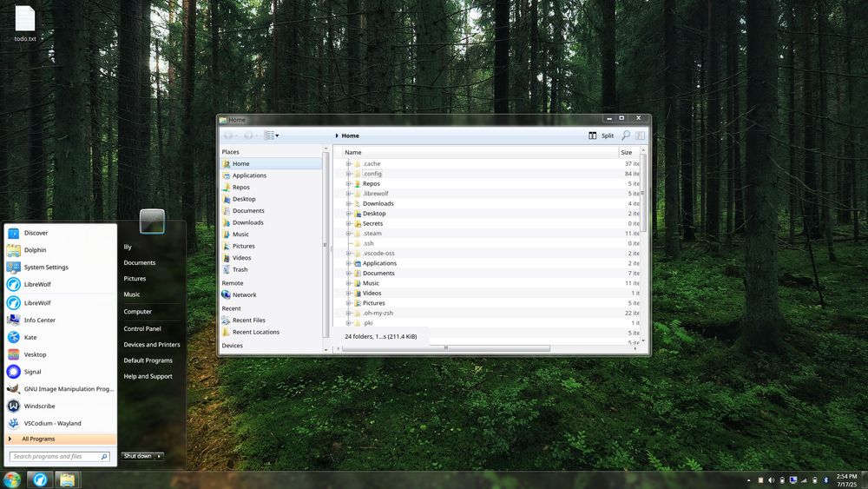
Task: Select Applications in Places panel
Action: point(271,175)
